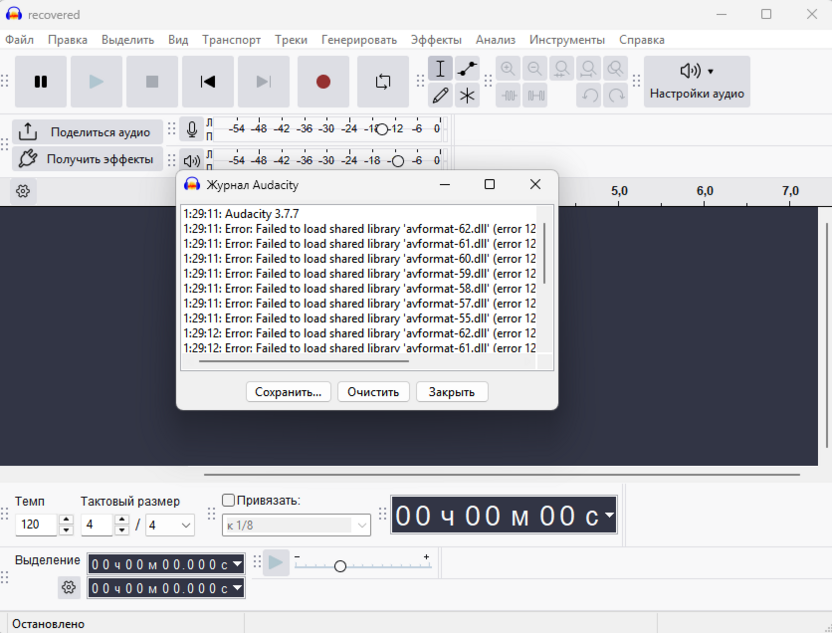This screenshot has height=633, width=832.
Task: Click Сохранить... button in log dialog
Action: tap(288, 392)
